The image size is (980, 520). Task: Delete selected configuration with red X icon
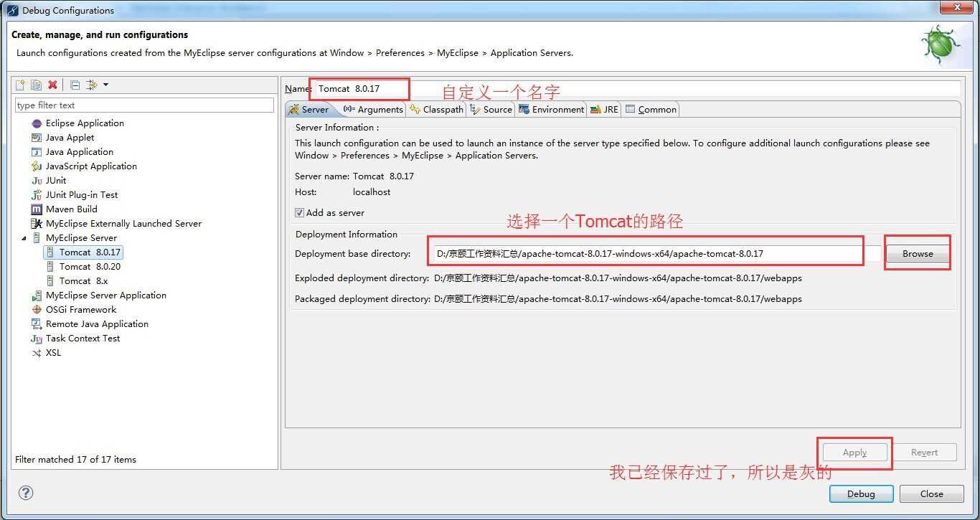click(x=52, y=85)
